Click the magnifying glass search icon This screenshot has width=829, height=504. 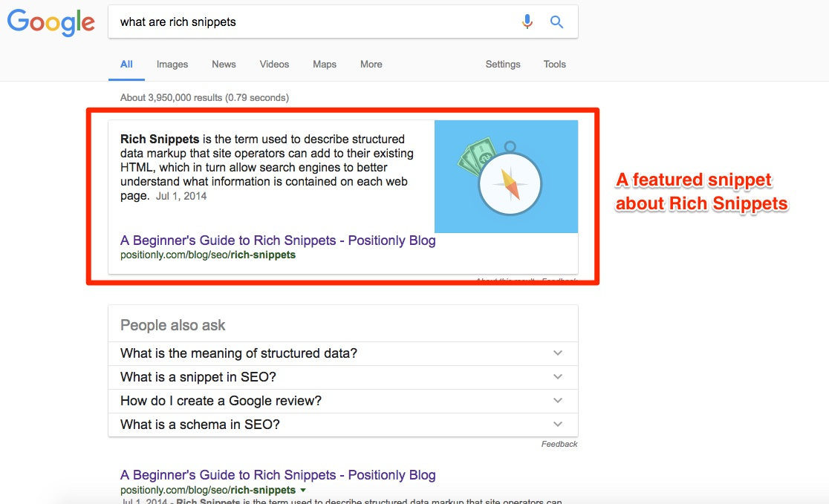556,22
